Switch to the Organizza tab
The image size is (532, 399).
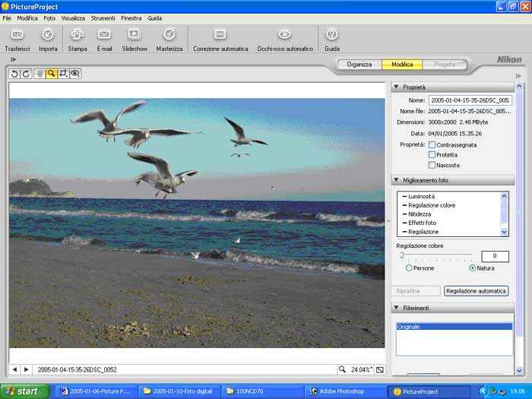(x=359, y=65)
